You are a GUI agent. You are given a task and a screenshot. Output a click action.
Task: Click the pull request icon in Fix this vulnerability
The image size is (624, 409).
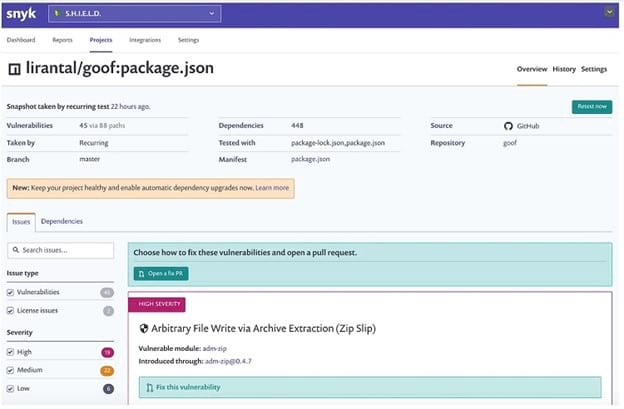point(149,388)
